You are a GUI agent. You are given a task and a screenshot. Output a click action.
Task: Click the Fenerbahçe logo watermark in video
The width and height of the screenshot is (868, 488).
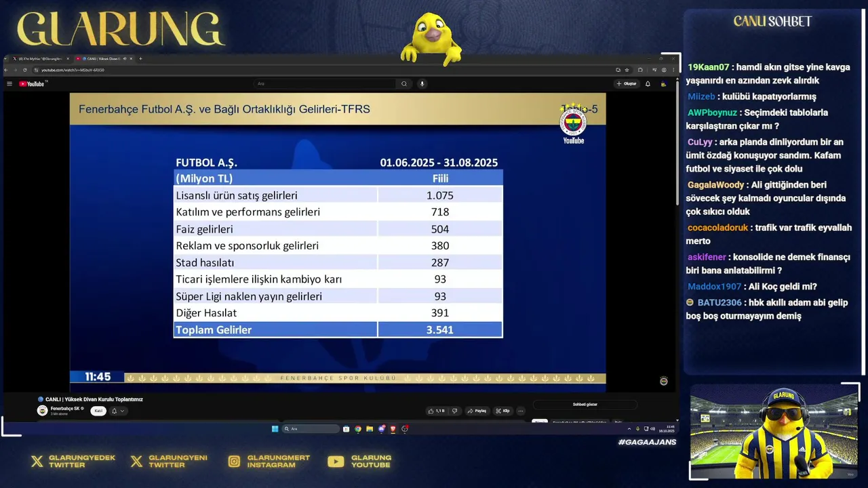pyautogui.click(x=573, y=123)
